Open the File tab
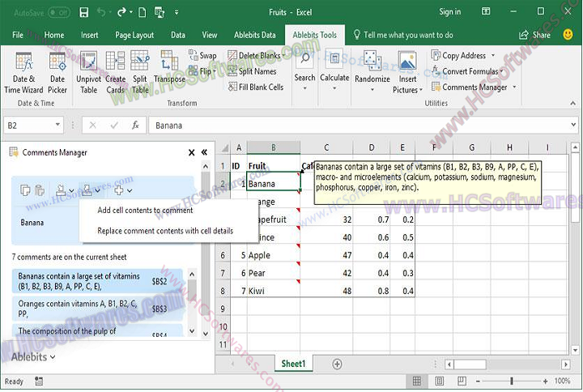 18,35
